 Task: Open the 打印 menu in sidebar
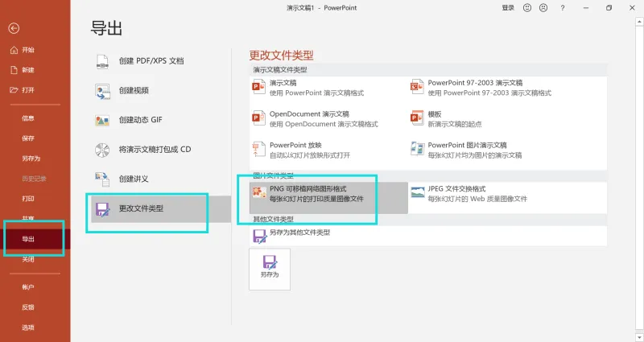click(x=28, y=199)
